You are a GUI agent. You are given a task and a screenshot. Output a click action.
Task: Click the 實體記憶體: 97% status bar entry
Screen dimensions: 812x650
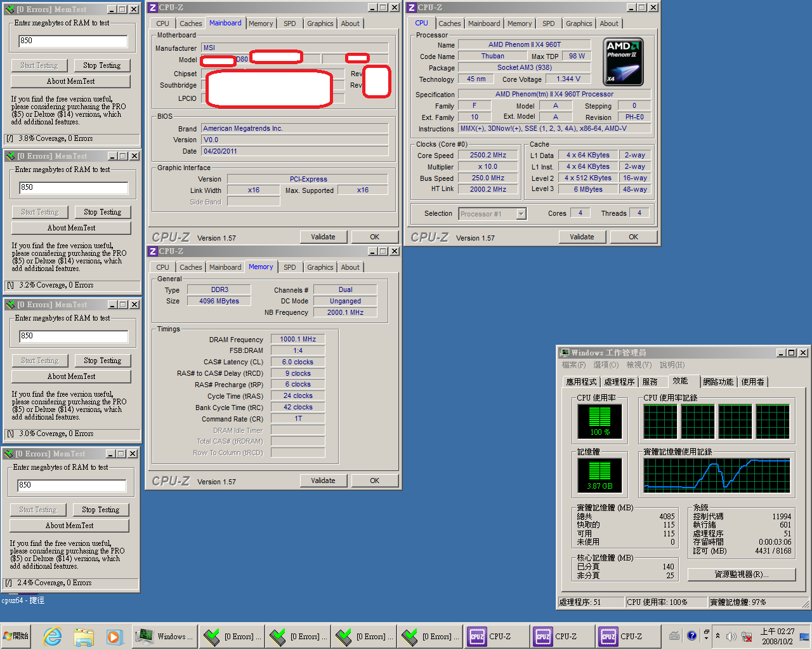755,602
